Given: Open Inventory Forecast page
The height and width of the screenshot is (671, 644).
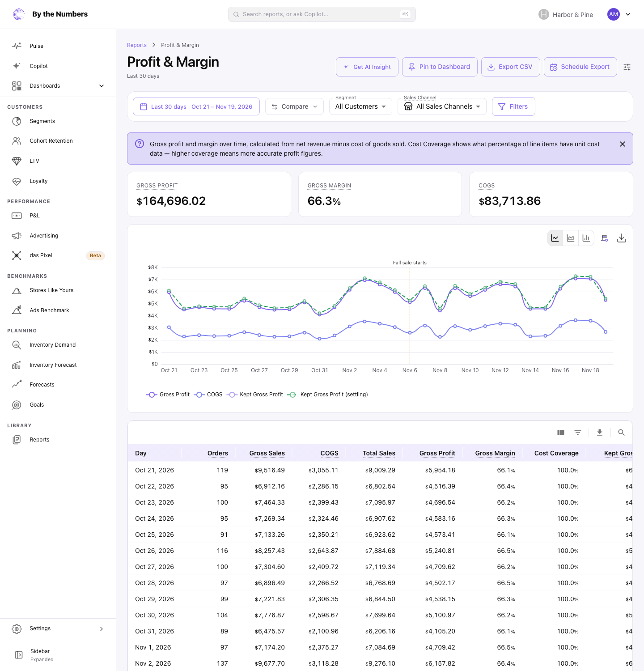Looking at the screenshot, I should (x=58, y=365).
